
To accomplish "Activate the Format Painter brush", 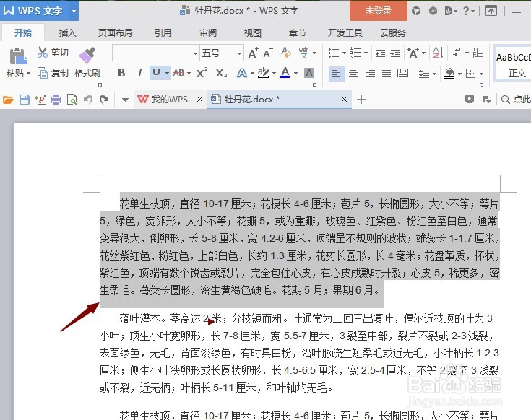I will click(x=87, y=56).
